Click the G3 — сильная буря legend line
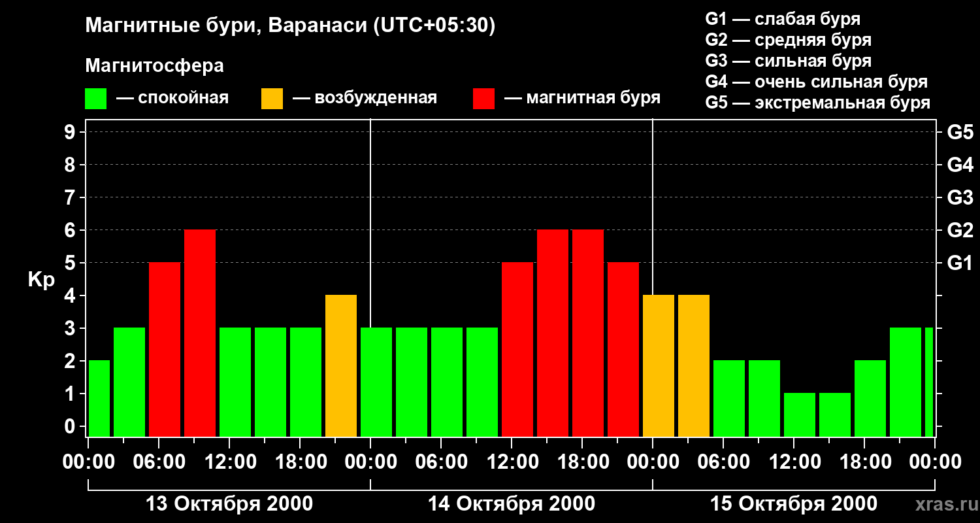Image resolution: width=980 pixels, height=523 pixels. [789, 61]
